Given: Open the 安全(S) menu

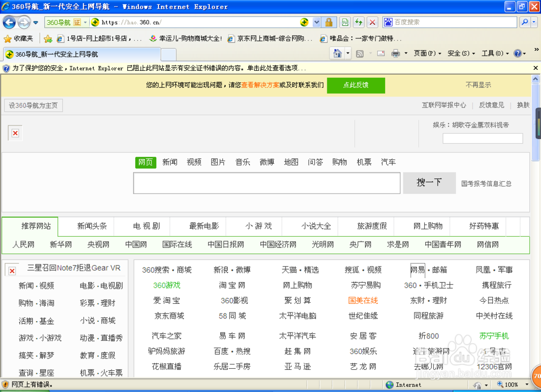Looking at the screenshot, I should coord(461,54).
